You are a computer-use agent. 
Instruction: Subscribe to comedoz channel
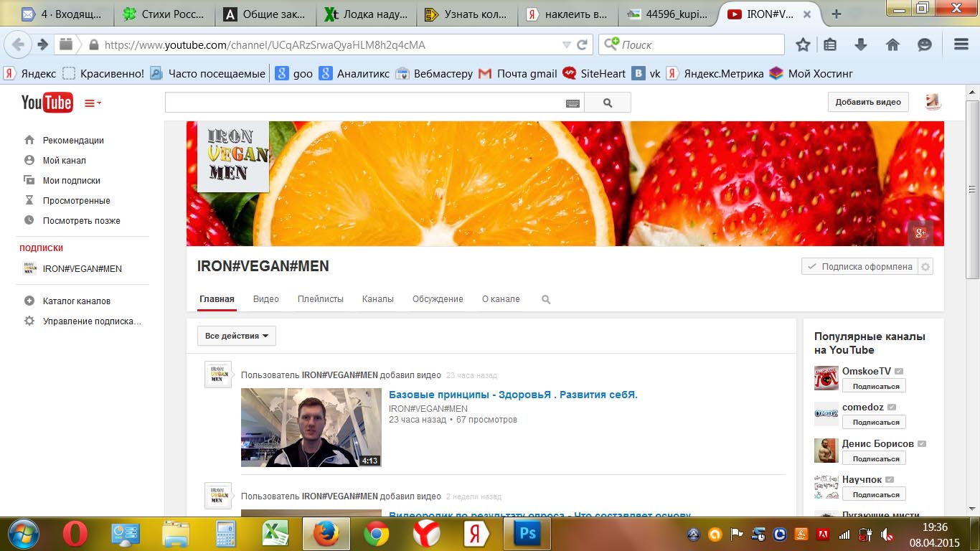(x=874, y=422)
